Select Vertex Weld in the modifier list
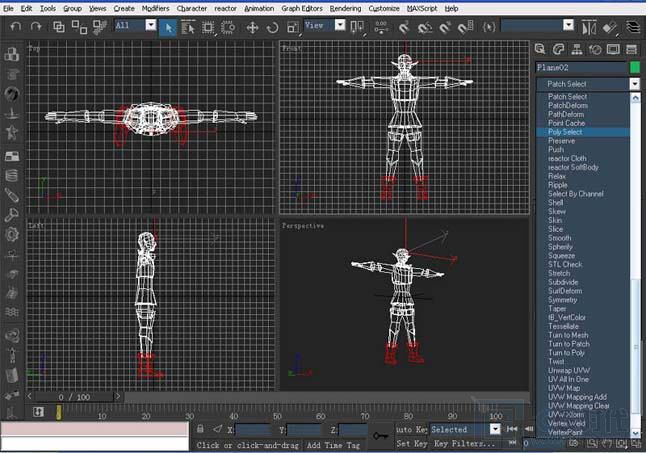 tap(583, 423)
